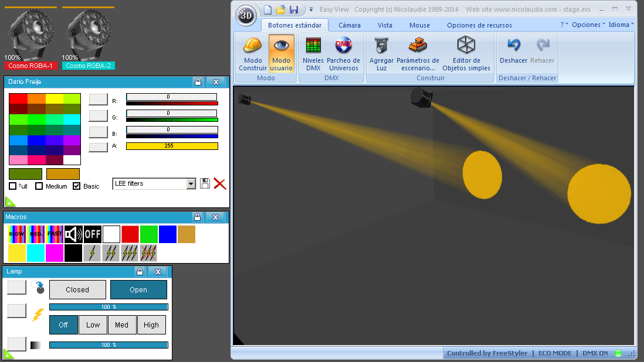Lock the Dario Freije panel
644x362 pixels.
coord(198,81)
